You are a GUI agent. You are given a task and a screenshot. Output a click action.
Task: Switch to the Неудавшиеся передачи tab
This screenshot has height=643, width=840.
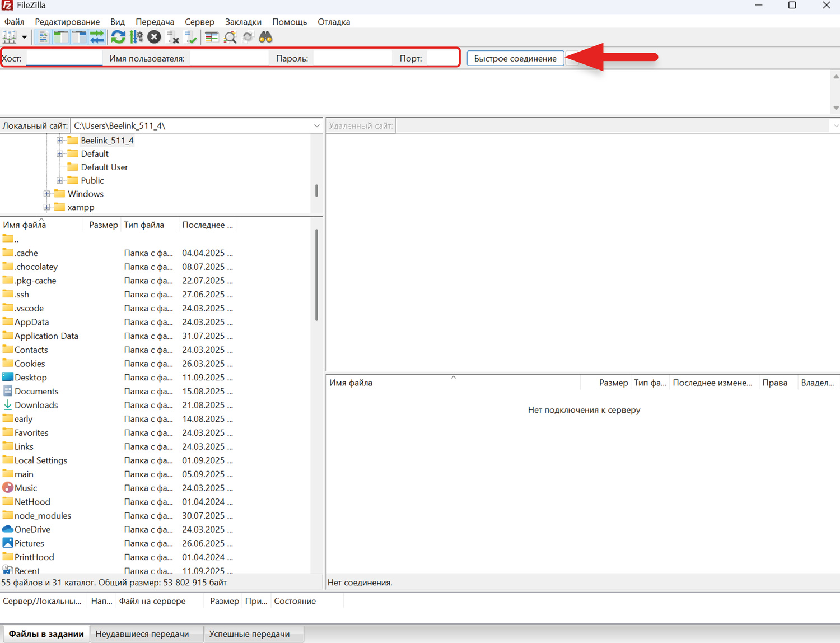click(x=142, y=634)
